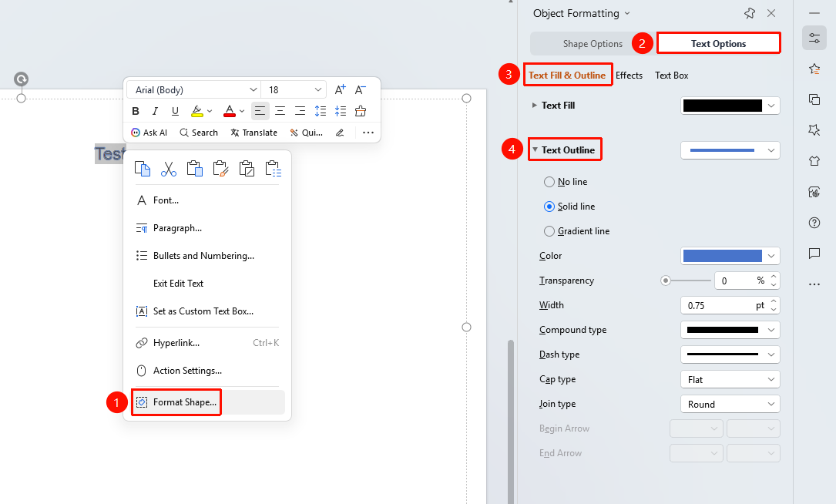Expand the Text Fill section
Screen dimensions: 836x504
pos(534,105)
